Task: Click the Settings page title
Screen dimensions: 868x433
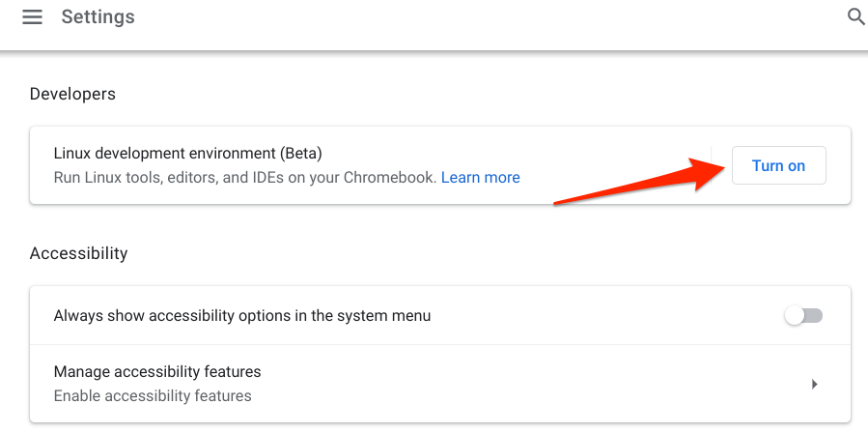Action: [98, 17]
